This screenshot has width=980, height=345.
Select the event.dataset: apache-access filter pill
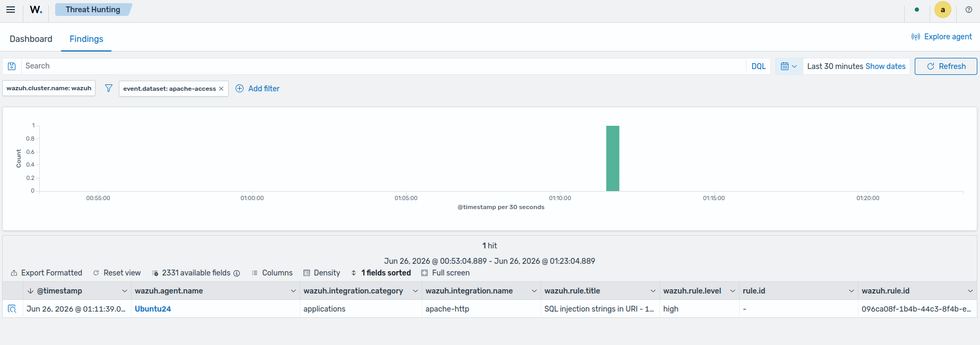169,89
